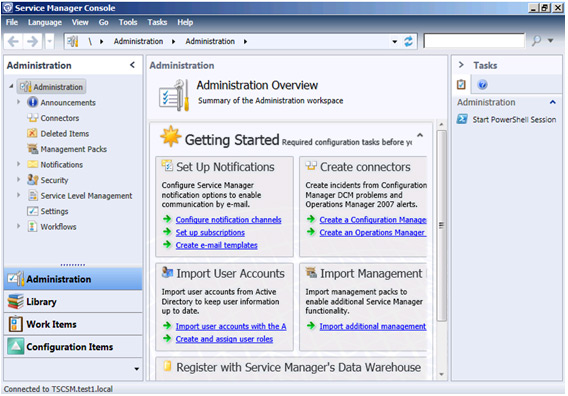
Task: Click Create an Operations Manager connector link
Action: pyautogui.click(x=373, y=233)
